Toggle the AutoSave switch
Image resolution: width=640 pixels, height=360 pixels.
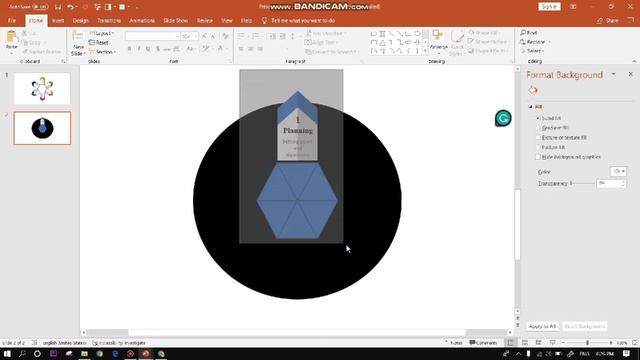coord(40,7)
